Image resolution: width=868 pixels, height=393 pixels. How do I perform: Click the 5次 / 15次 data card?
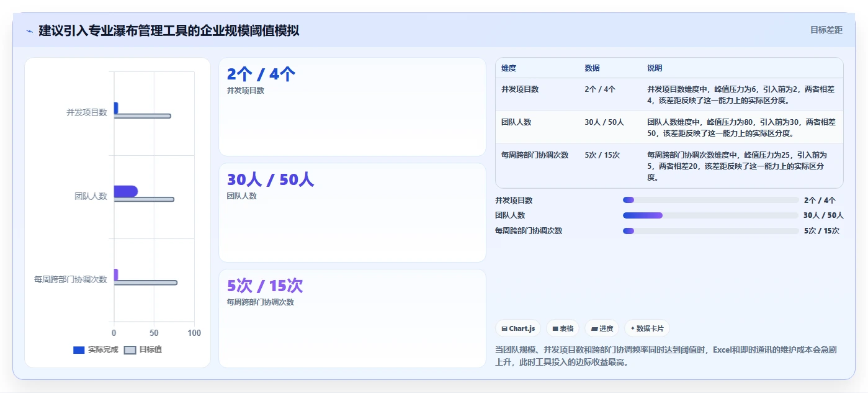point(352,318)
